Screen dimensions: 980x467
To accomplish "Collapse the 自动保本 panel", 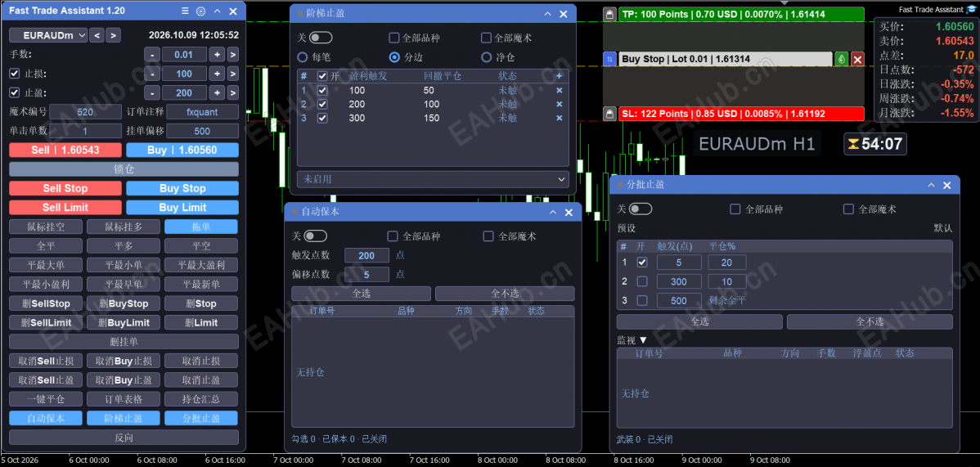I will tap(553, 213).
